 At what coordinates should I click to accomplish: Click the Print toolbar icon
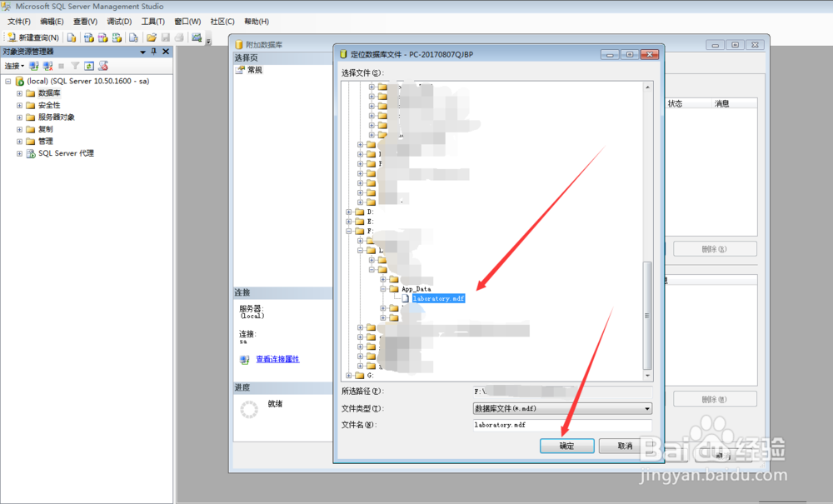coord(180,37)
